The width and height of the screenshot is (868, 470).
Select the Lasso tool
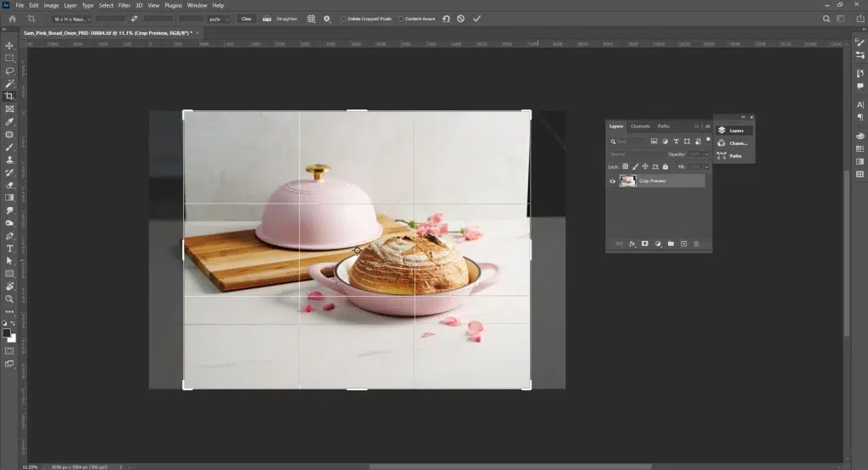tap(9, 71)
